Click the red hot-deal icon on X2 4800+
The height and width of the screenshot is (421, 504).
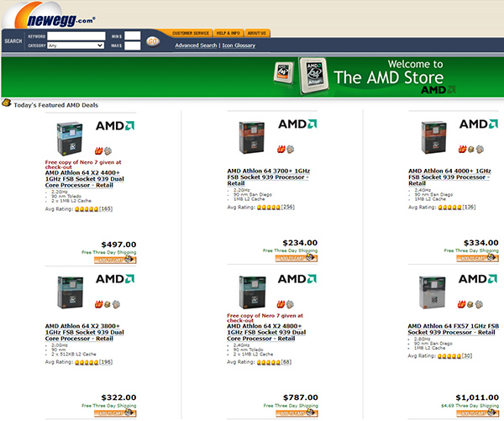281,304
